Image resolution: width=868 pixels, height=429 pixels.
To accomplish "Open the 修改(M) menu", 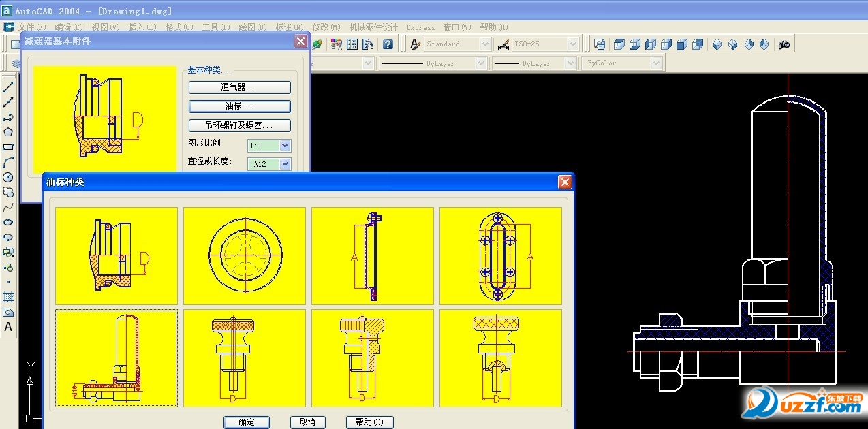I will click(x=326, y=27).
